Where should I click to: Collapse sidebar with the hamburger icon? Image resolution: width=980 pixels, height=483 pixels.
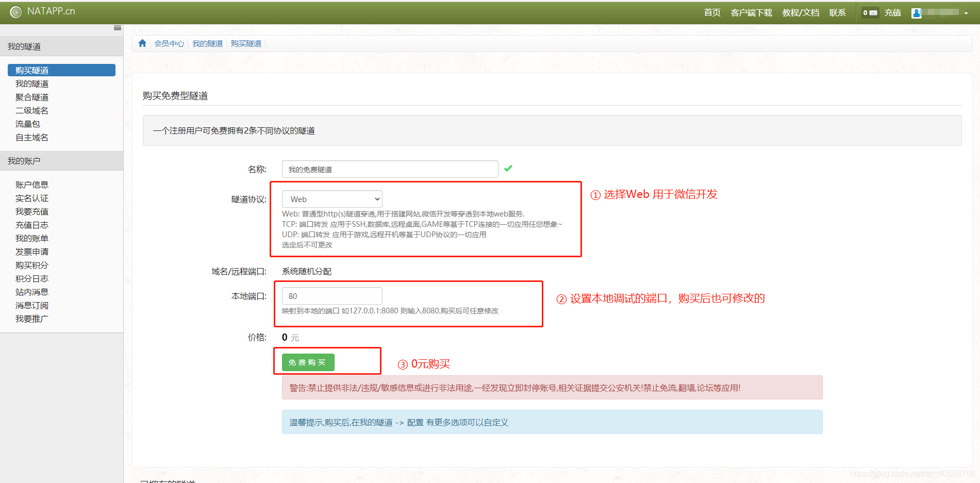click(x=118, y=28)
